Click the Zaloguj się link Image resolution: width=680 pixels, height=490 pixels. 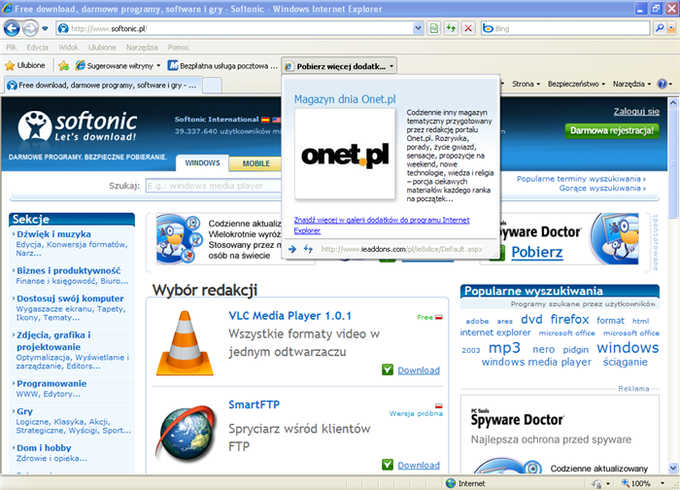coord(636,111)
